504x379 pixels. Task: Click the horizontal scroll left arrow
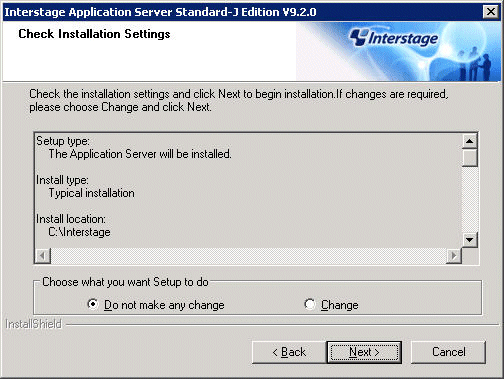click(x=43, y=256)
